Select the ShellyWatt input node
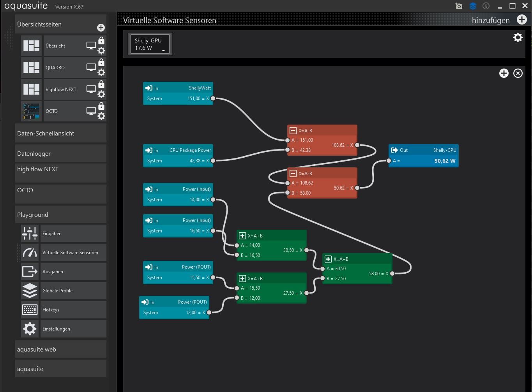Image resolution: width=532 pixels, height=392 pixels. [x=178, y=93]
